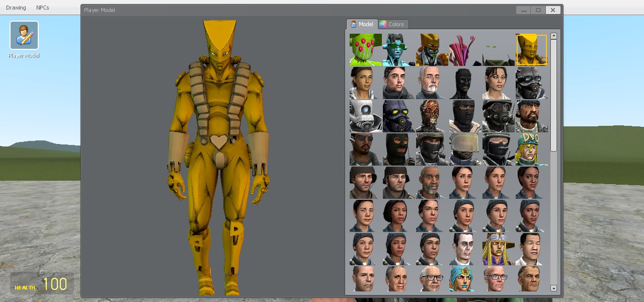644x302 pixels.
Task: Maximize the Player Model window
Action: click(538, 10)
